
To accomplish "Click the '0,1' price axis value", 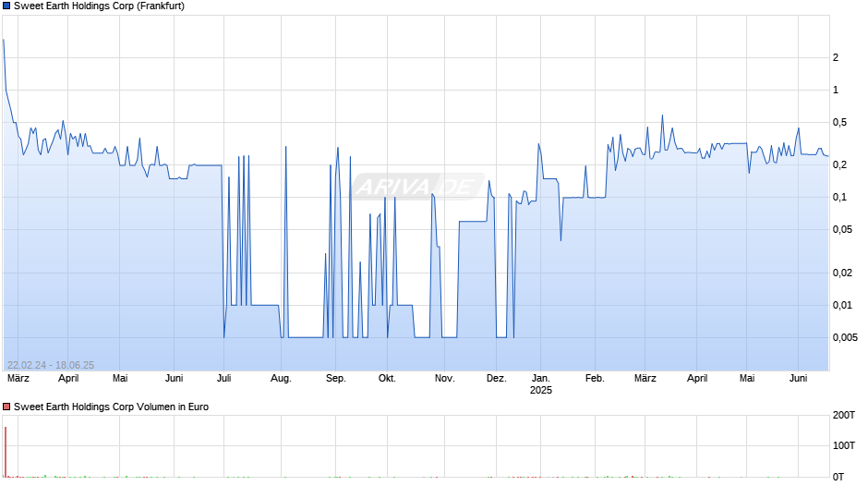I will (839, 198).
